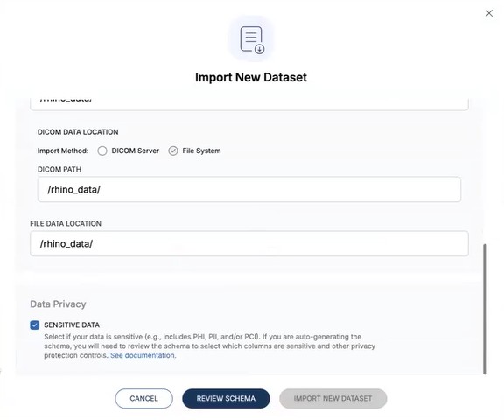Click the SENSITIVE DATA label
The image size is (504, 420).
pos(72,325)
